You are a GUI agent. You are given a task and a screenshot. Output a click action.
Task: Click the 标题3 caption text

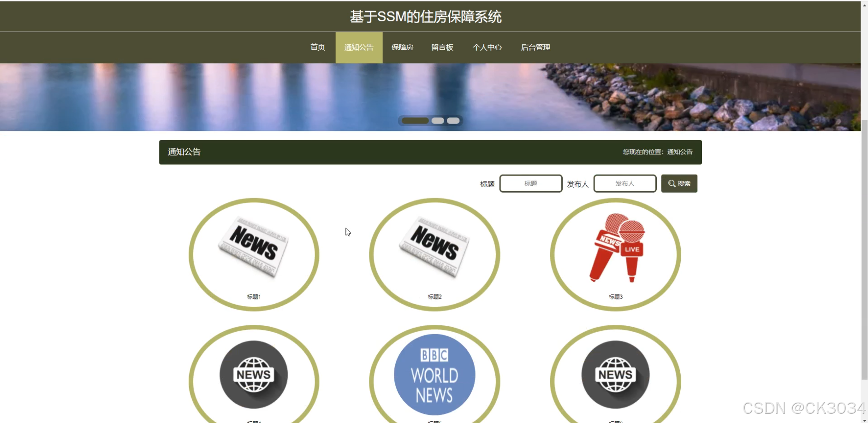(x=616, y=297)
